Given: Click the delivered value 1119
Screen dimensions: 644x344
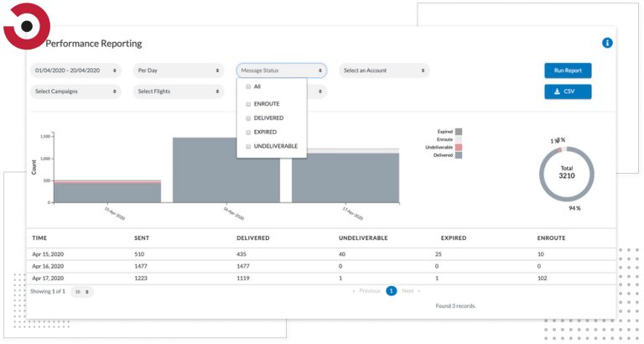Looking at the screenshot, I should [x=242, y=279].
